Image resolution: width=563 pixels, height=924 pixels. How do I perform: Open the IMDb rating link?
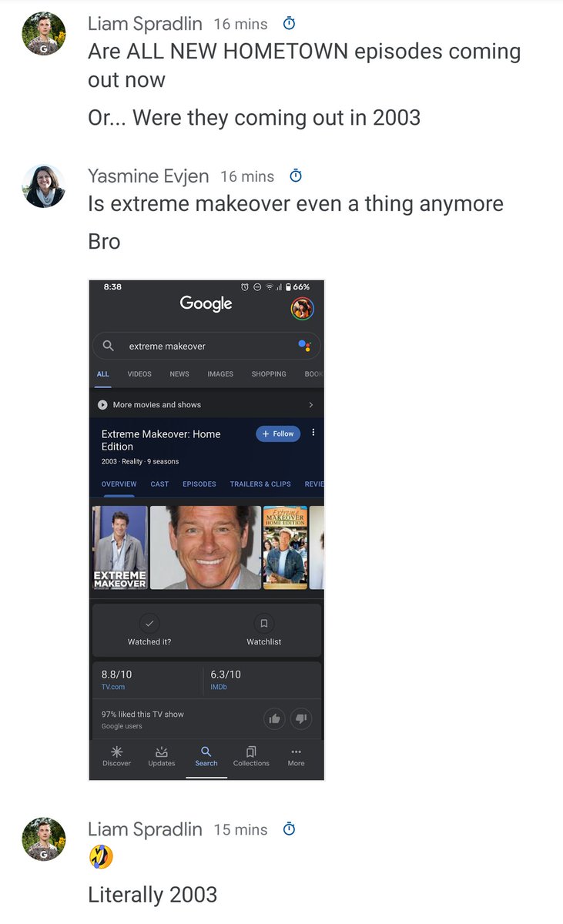(219, 687)
